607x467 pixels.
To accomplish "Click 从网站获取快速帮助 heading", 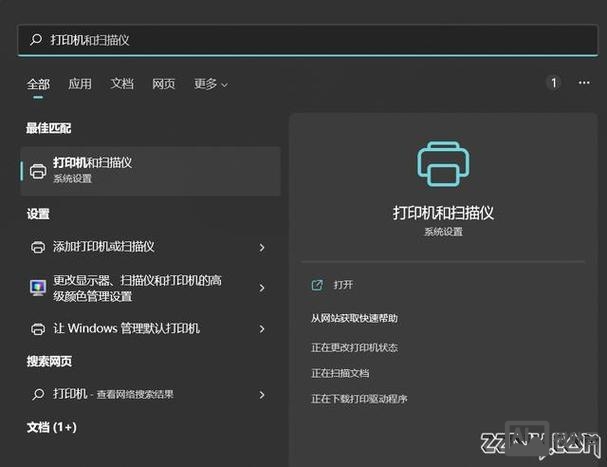I will (354, 318).
